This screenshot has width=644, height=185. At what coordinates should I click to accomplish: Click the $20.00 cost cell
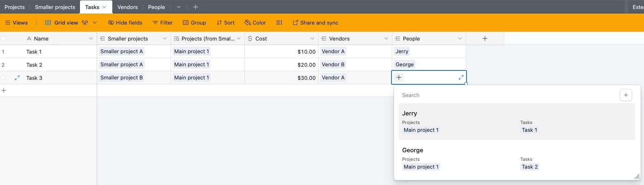tap(282, 65)
